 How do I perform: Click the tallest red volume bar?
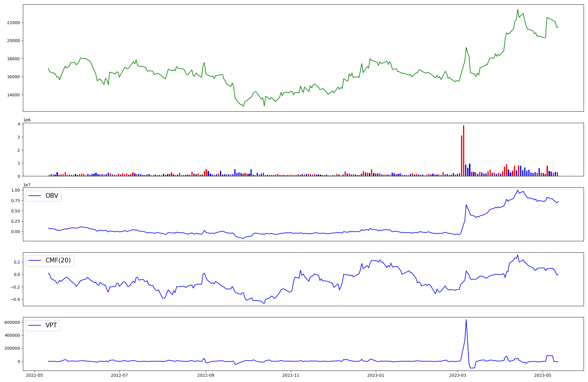click(x=464, y=150)
